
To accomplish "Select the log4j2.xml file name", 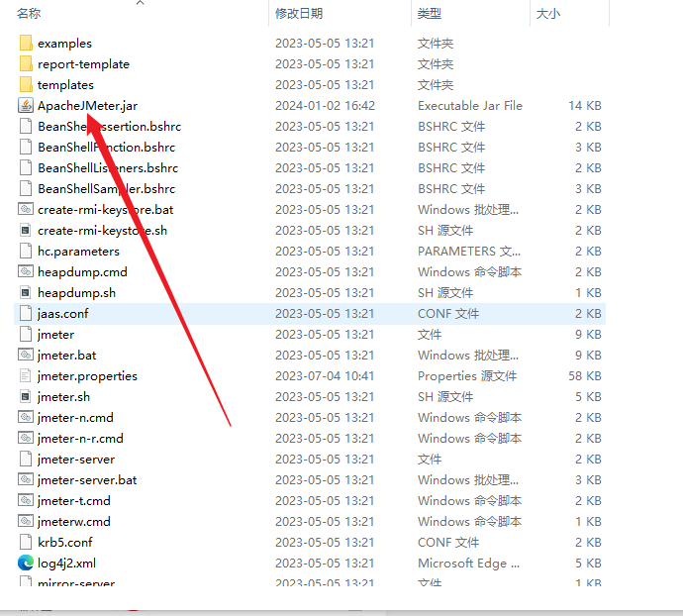I will coord(66,564).
